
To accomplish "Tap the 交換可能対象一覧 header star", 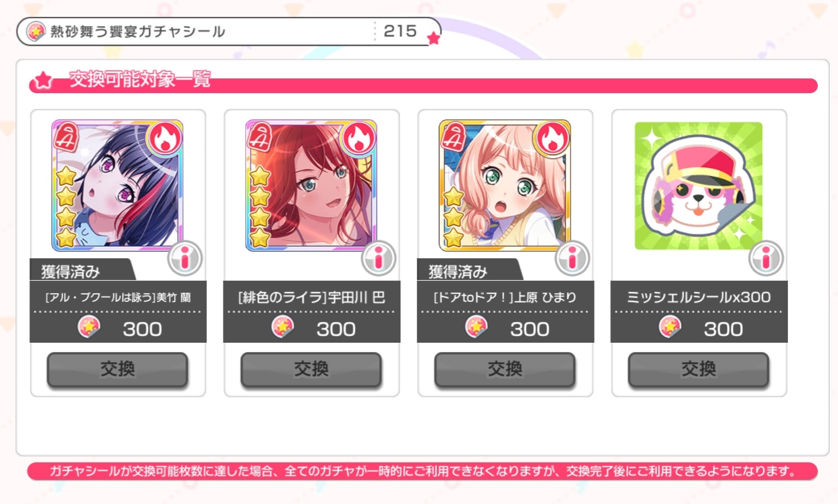I will click(x=42, y=82).
